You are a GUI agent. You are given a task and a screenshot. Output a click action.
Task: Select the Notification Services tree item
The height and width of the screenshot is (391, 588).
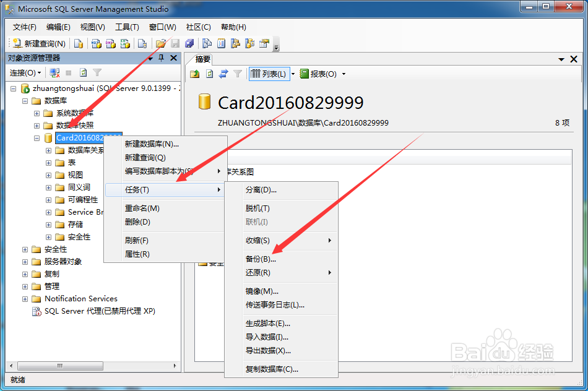click(x=80, y=299)
